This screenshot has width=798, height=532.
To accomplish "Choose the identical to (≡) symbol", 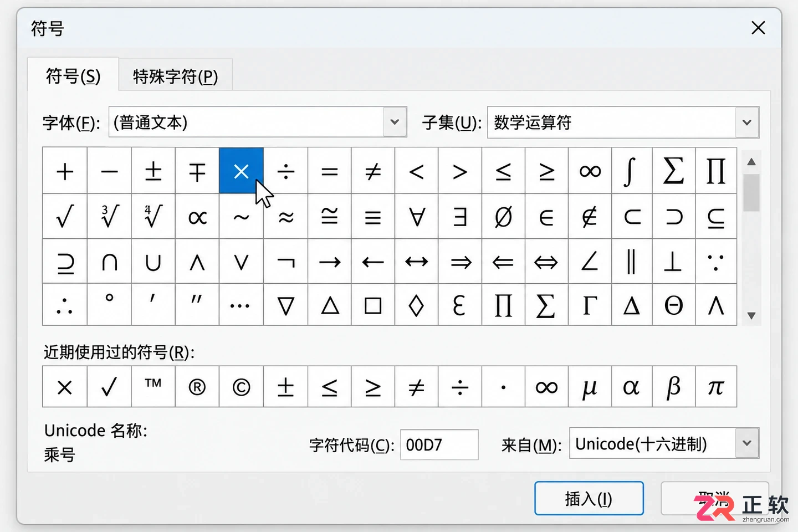I will click(x=373, y=216).
